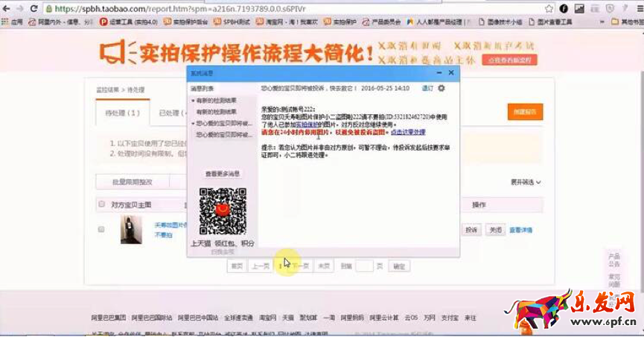The width and height of the screenshot is (644, 337).
Task: Close the system message popup
Action: [451, 73]
